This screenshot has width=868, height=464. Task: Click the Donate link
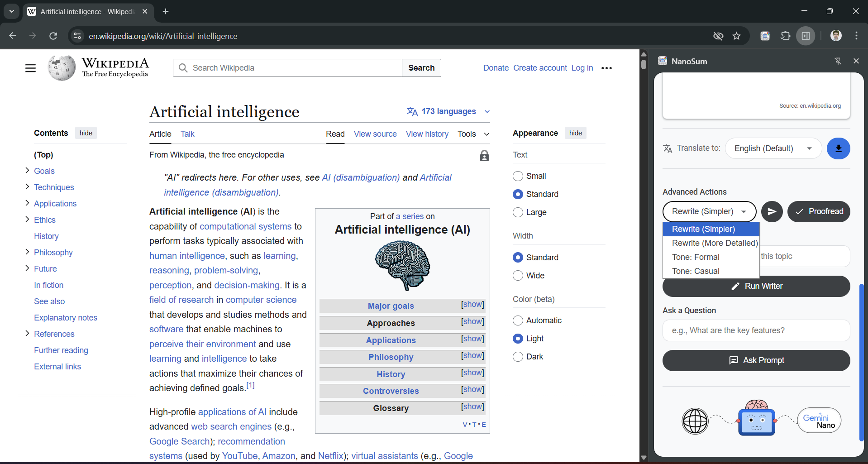pyautogui.click(x=496, y=68)
